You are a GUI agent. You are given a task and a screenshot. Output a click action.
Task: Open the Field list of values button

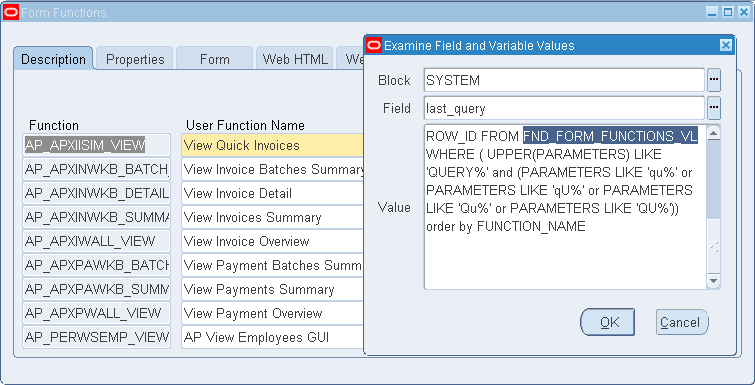pos(714,108)
